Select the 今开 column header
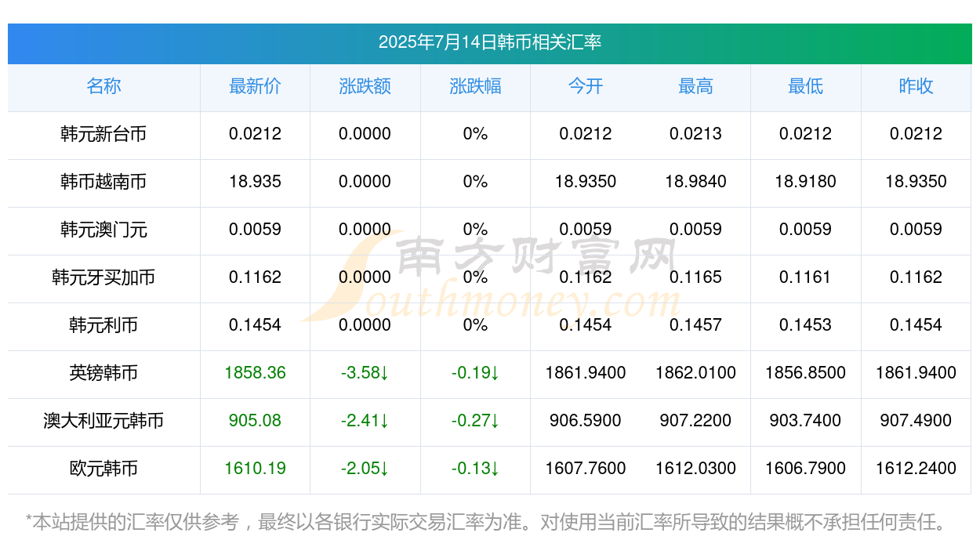The width and height of the screenshot is (980, 547). pos(586,86)
